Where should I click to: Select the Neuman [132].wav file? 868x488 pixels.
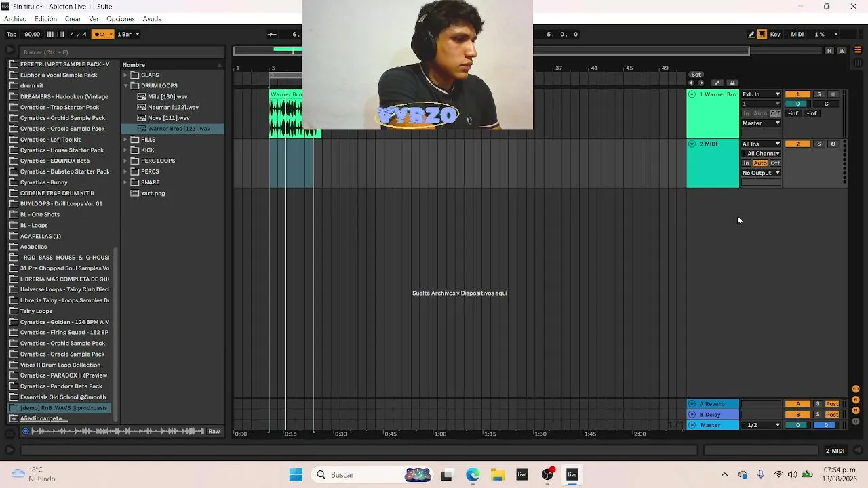coord(173,107)
